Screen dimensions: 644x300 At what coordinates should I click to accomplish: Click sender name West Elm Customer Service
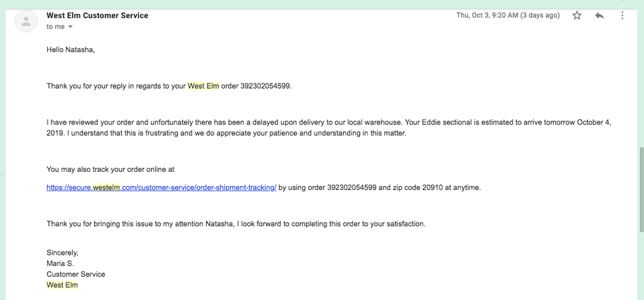coord(97,15)
